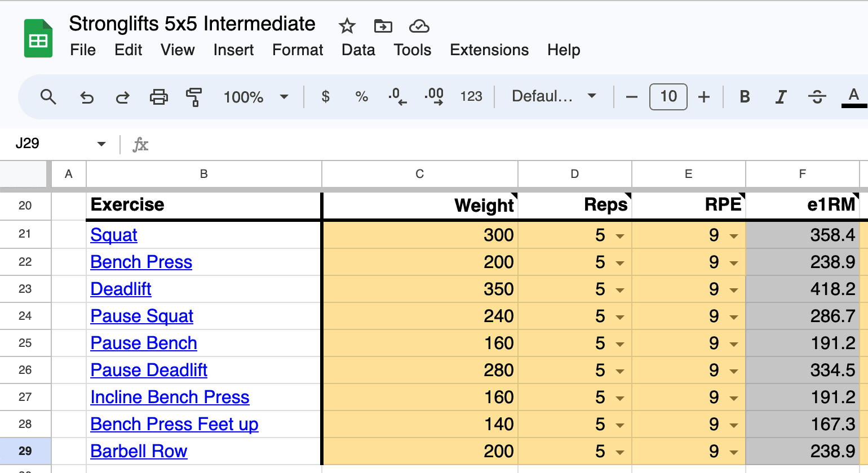Star the Stronglifts 5x5 Intermediate document
This screenshot has height=473, width=868.
click(347, 26)
